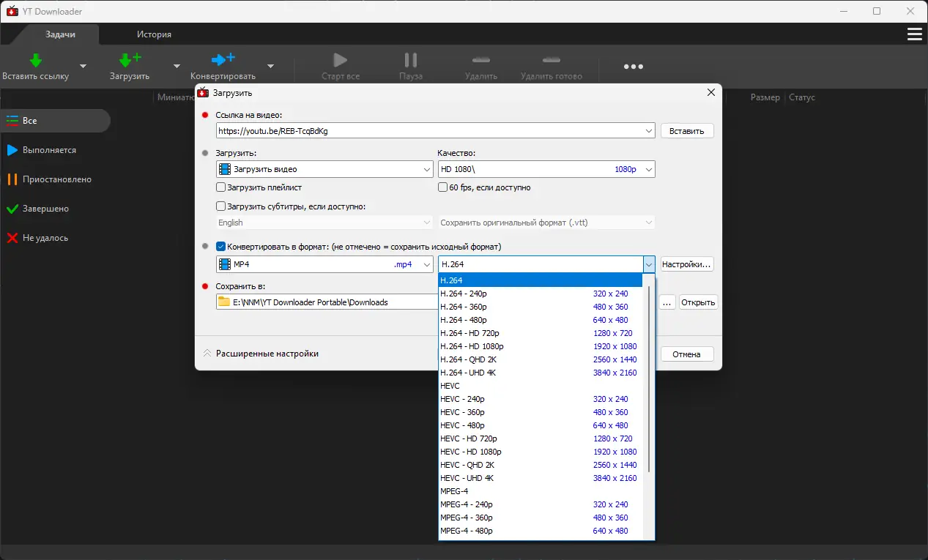Select H.264 - 480p option
The image size is (928, 560).
[x=541, y=320]
